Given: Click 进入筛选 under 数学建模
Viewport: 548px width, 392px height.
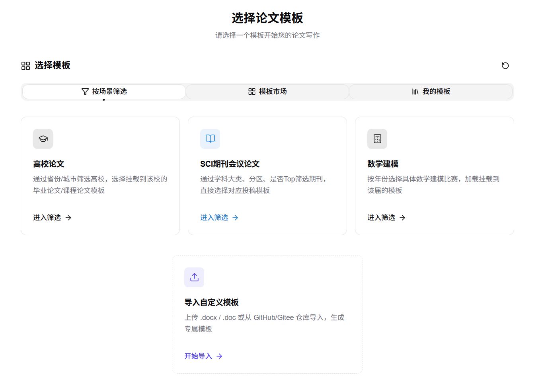Looking at the screenshot, I should click(x=381, y=218).
